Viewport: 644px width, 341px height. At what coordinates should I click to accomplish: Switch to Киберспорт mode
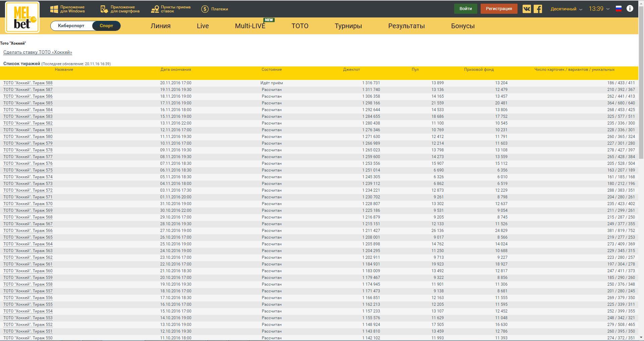71,26
